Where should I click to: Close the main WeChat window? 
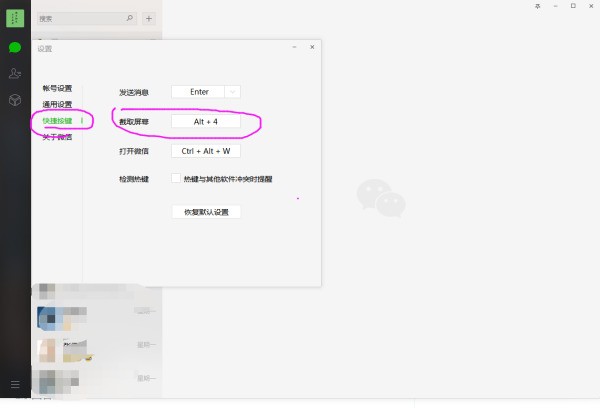[x=591, y=6]
